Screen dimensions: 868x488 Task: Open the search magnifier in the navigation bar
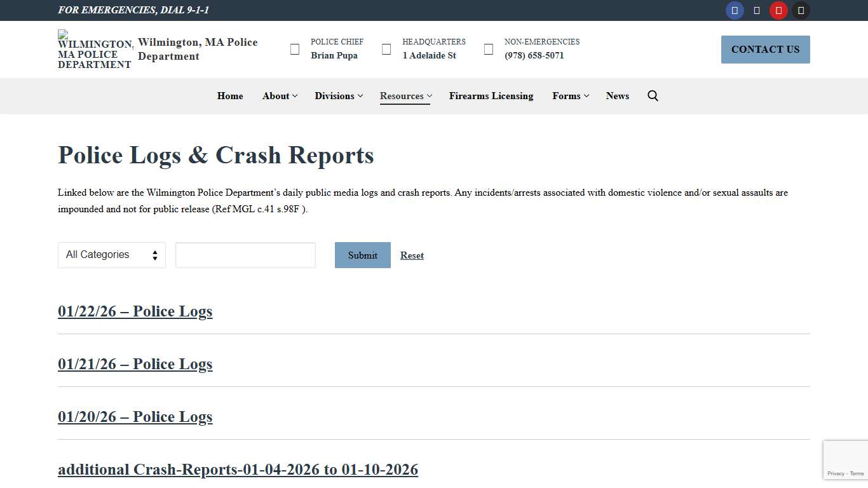[x=653, y=95]
